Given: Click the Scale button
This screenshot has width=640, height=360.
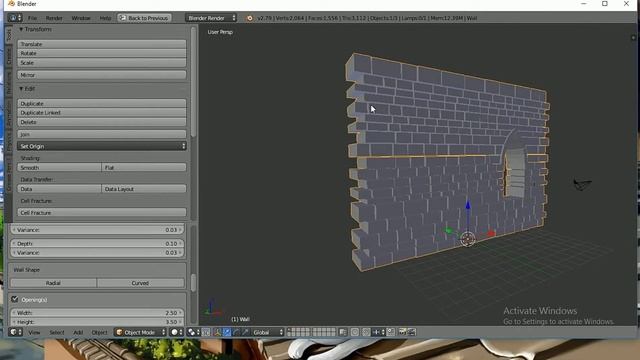Looking at the screenshot, I should pyautogui.click(x=102, y=63).
